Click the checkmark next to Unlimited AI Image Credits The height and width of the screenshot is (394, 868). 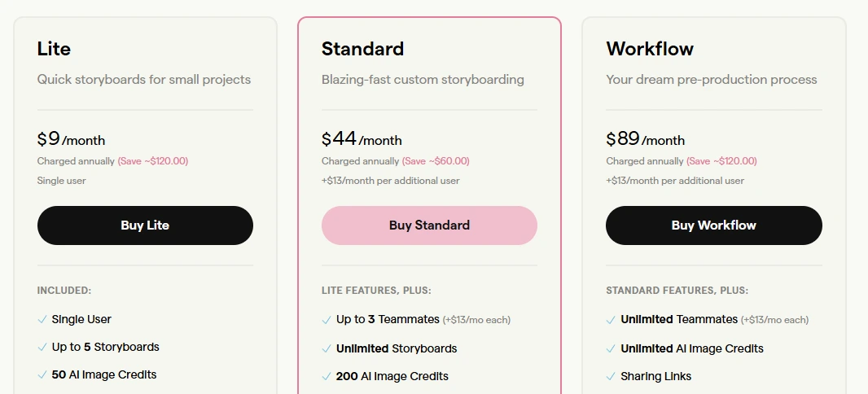[x=611, y=349]
